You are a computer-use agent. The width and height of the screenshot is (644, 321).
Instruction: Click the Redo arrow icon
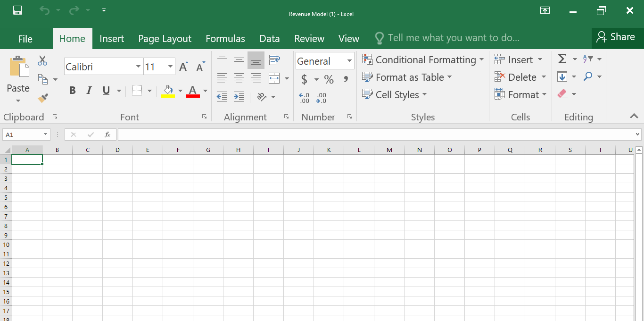pos(74,10)
